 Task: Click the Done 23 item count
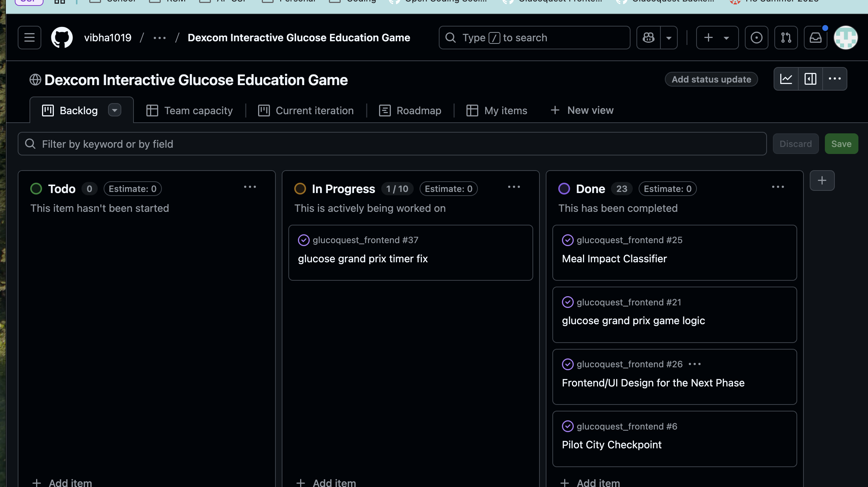(x=622, y=189)
